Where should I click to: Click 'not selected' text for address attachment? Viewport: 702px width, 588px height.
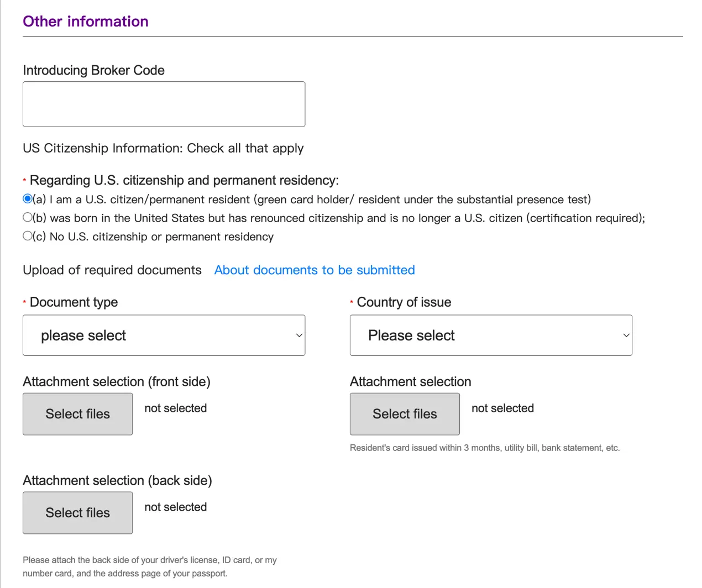click(x=502, y=408)
